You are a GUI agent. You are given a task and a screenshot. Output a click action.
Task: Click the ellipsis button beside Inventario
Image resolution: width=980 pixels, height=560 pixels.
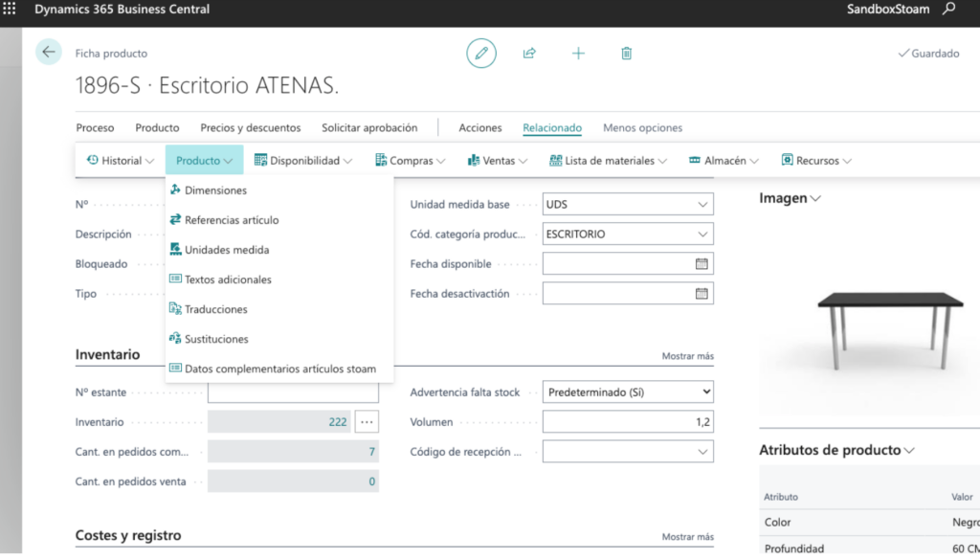coord(367,422)
